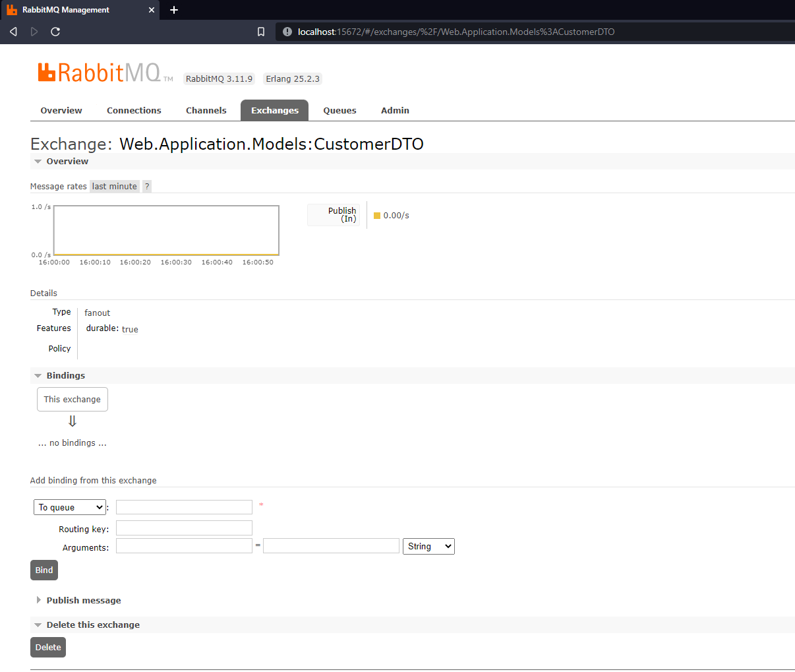The width and height of the screenshot is (795, 672).
Task: Click the Arguments value input field
Action: pos(331,546)
